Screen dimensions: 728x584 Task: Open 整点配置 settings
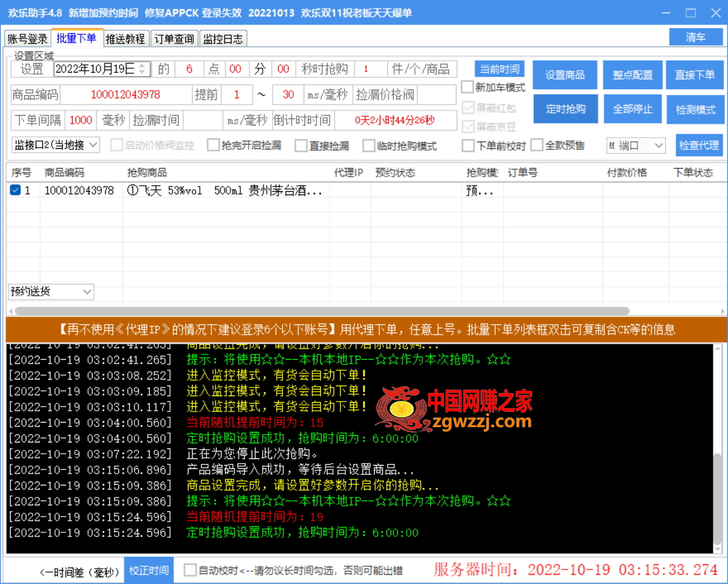pos(633,75)
